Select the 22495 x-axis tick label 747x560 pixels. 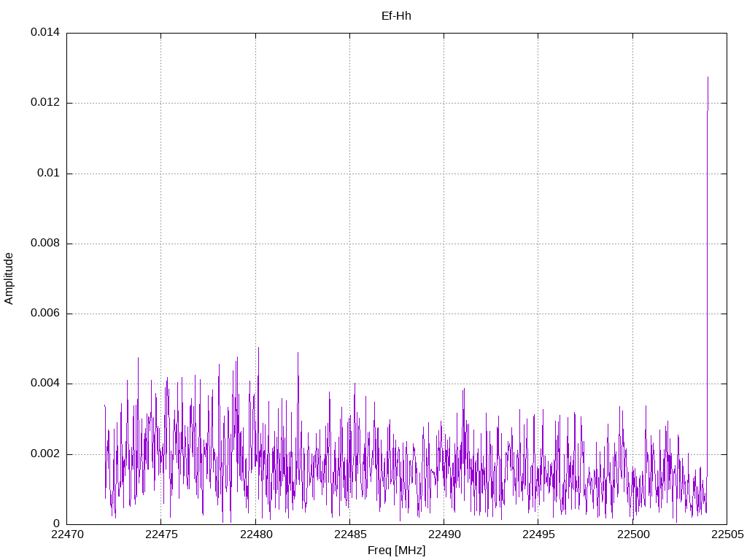[x=538, y=534]
